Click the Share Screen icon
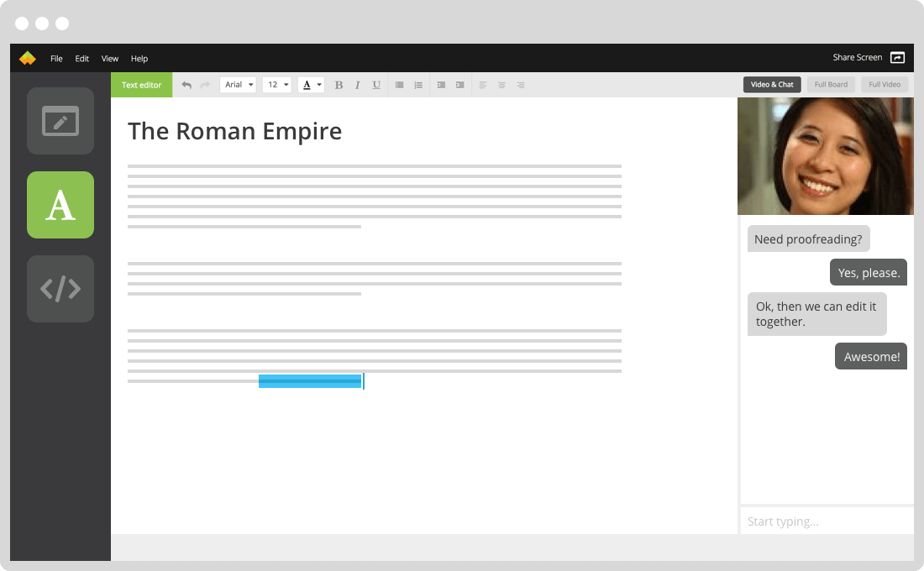924x571 pixels. click(x=897, y=58)
